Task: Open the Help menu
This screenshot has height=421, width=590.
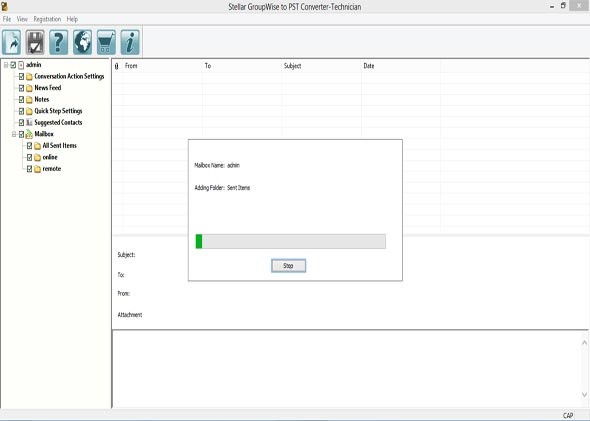Action: (72, 19)
